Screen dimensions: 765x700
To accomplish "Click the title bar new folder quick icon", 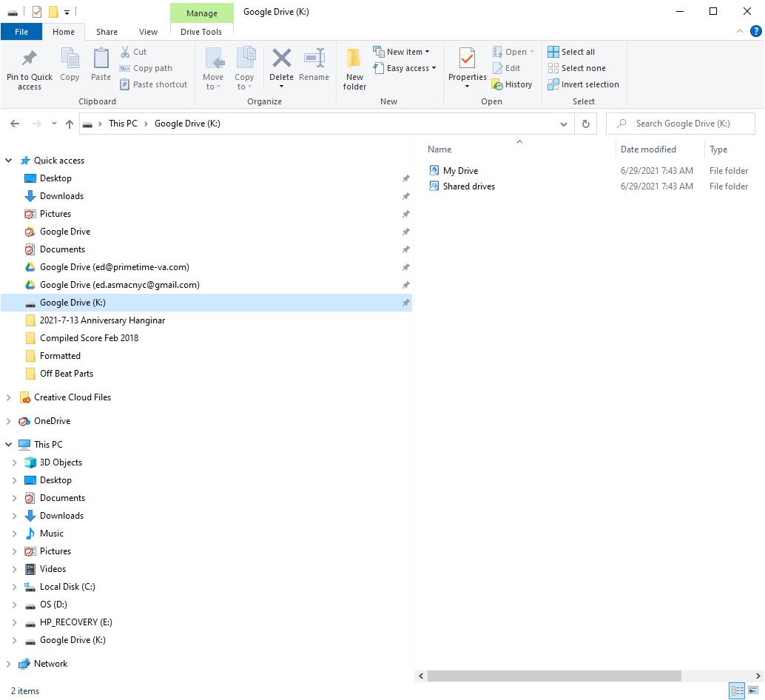I will [53, 12].
